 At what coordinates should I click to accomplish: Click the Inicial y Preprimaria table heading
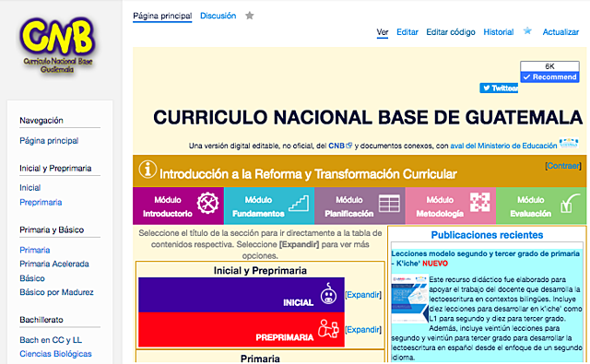click(x=260, y=270)
